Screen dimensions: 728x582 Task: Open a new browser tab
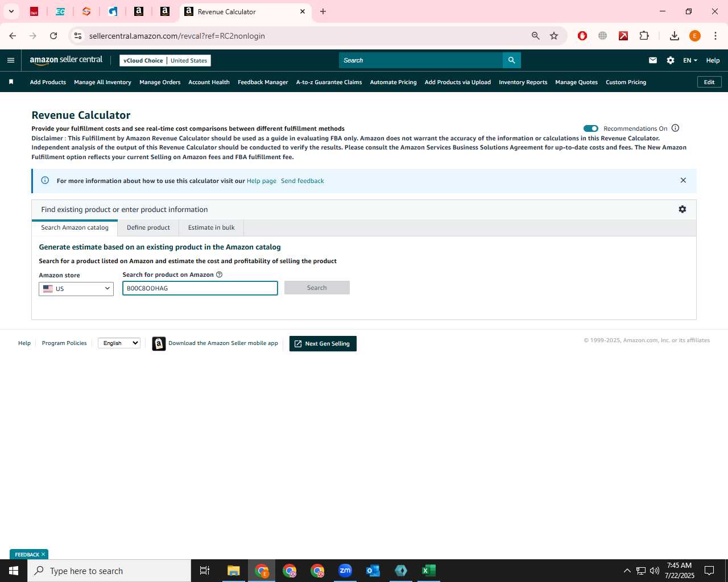pyautogui.click(x=323, y=11)
